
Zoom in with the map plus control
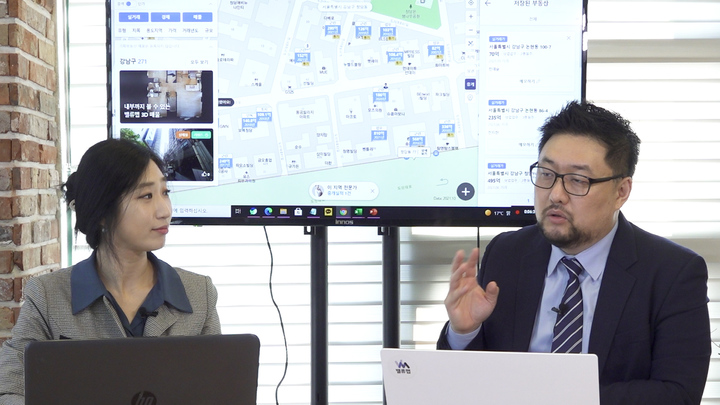tap(471, 17)
